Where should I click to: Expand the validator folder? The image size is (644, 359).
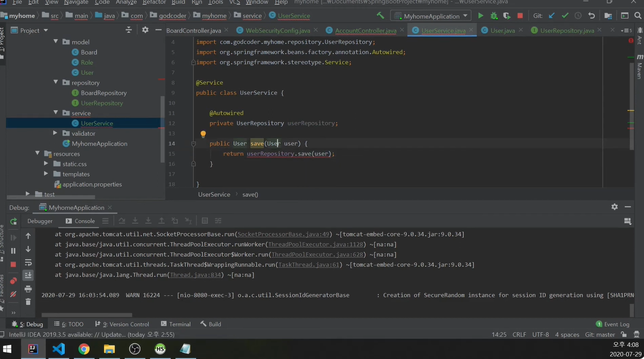click(55, 133)
